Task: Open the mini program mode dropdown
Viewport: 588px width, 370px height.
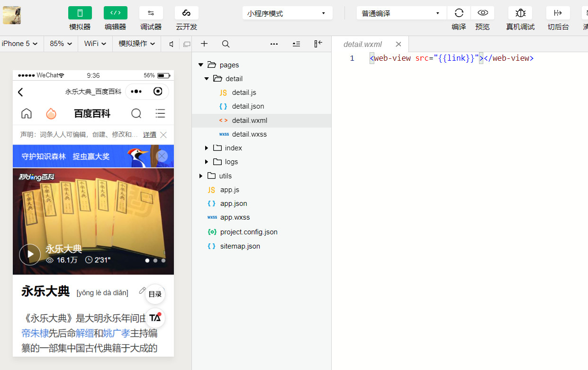Action: [287, 13]
